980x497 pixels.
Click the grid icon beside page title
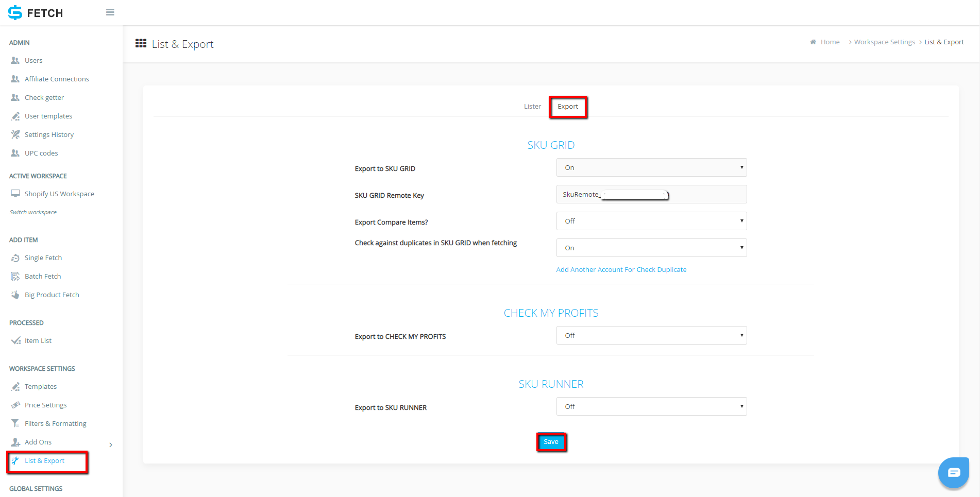point(141,43)
